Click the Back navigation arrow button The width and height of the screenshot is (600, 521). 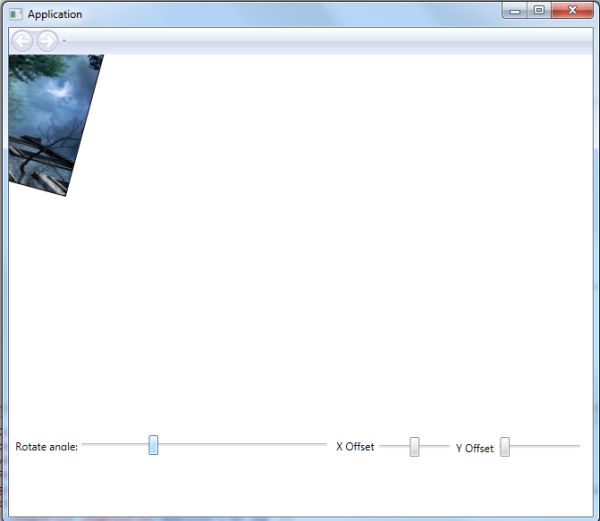click(x=22, y=41)
